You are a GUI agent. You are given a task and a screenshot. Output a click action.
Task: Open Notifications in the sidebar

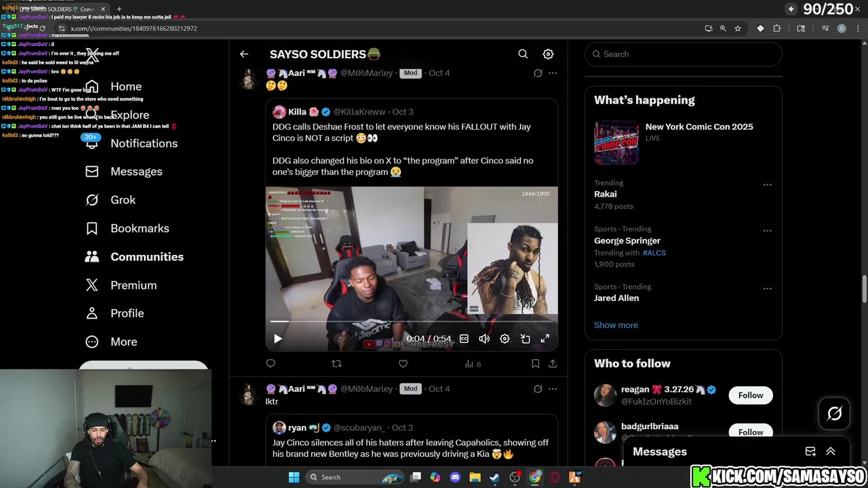point(131,143)
